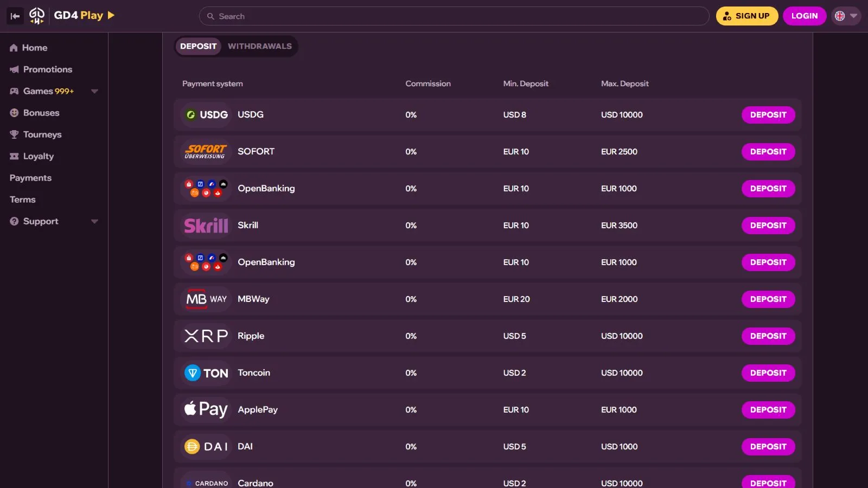Expand the Support submenu arrow

[x=94, y=221]
